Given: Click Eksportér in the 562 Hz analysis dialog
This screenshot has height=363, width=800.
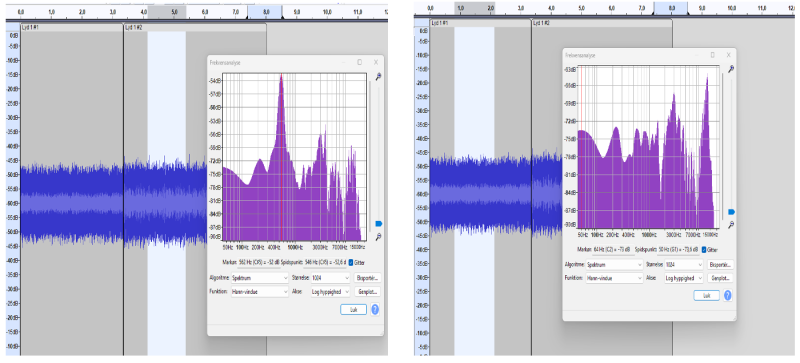Looking at the screenshot, I should (x=367, y=278).
